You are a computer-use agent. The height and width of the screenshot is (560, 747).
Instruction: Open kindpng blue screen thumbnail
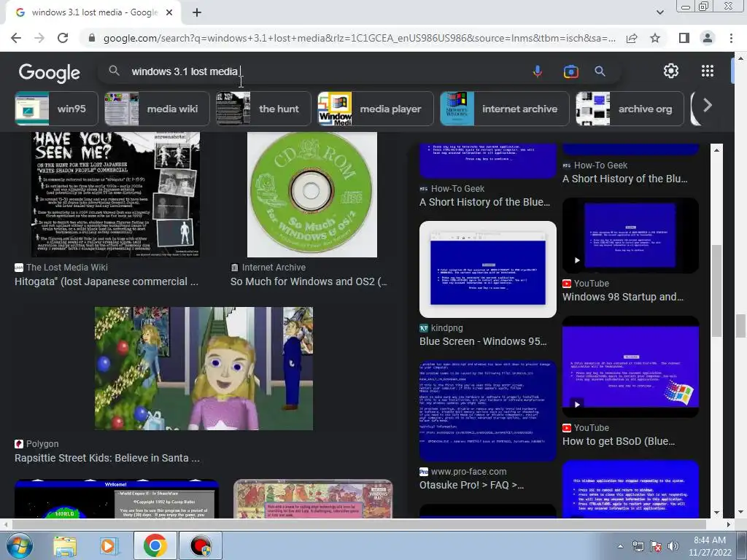click(488, 270)
